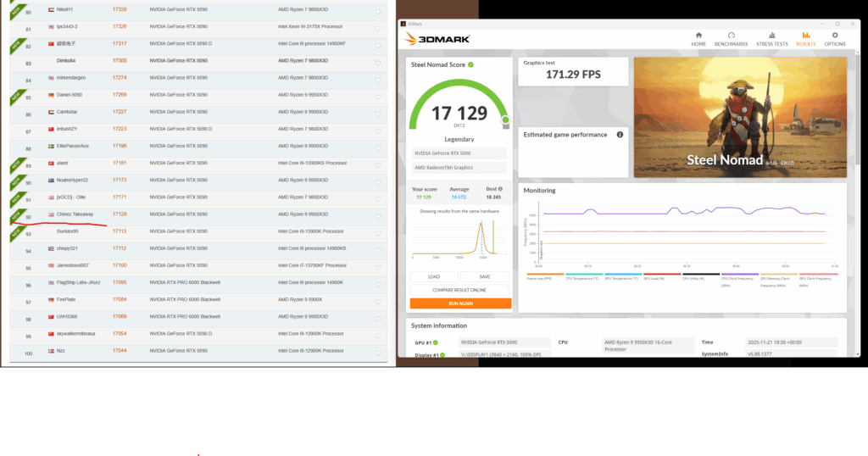Toggle GPU Clock Frequency legend entry
This screenshot has height=456, width=868.
[x=818, y=280]
